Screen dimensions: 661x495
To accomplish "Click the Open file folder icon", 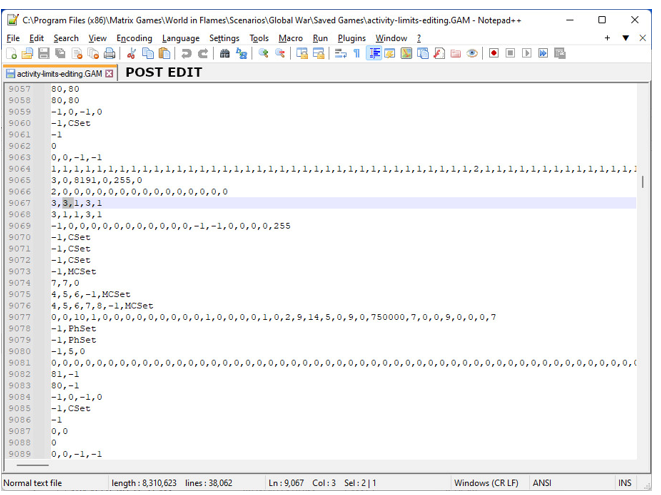I will tap(27, 54).
